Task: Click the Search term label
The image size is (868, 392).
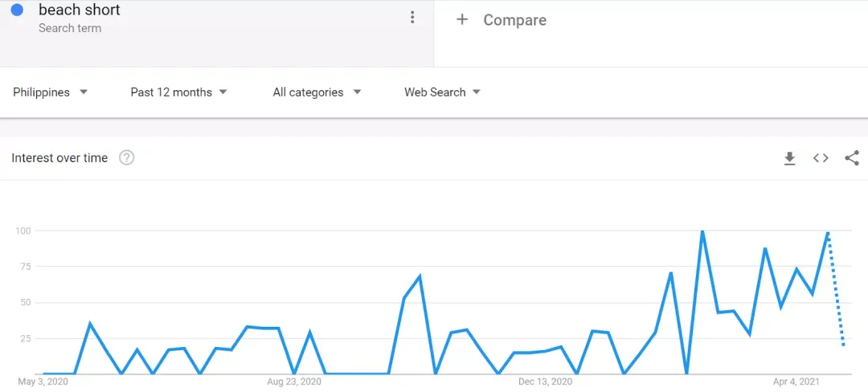Action: point(70,28)
